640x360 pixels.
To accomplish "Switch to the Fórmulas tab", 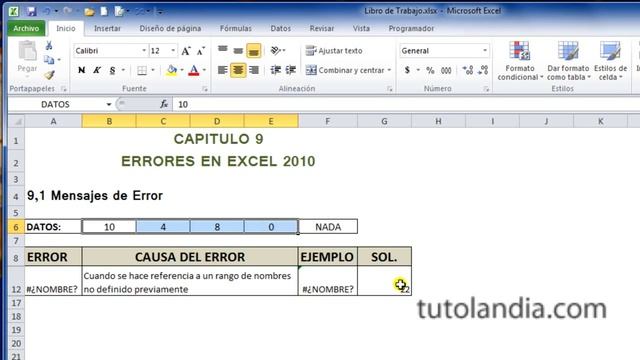I will 236,28.
